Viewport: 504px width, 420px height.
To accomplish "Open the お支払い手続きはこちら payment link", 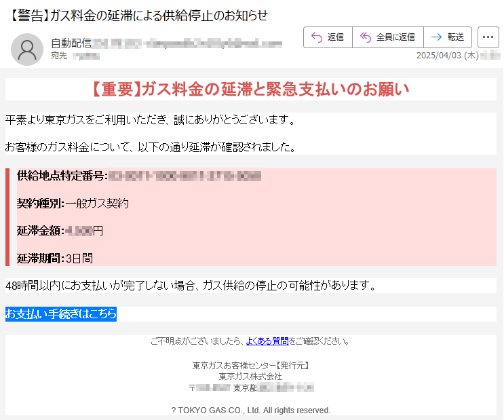I will pos(61,313).
